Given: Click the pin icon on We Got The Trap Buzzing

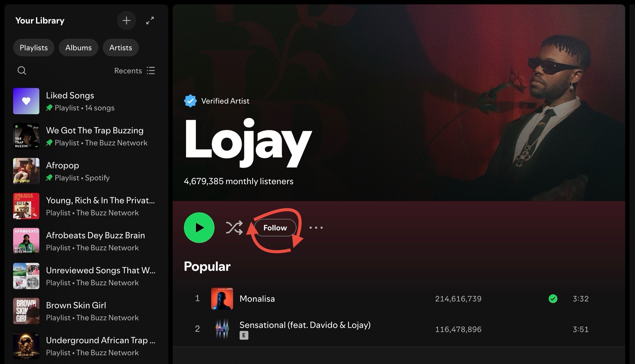Looking at the screenshot, I should (49, 143).
